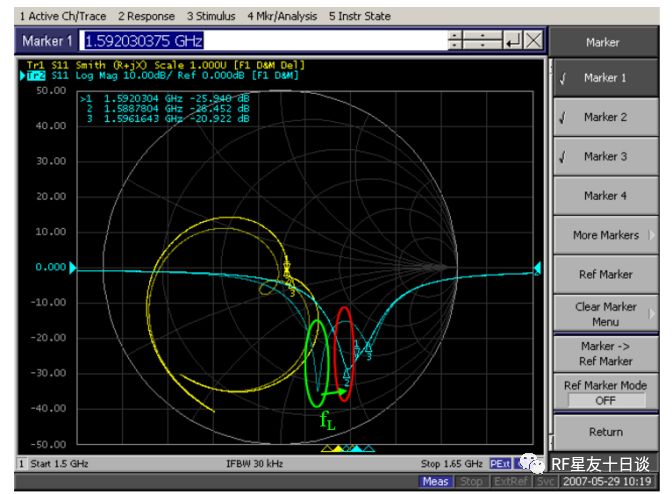
Task: Click the filled yellow marker triangle on axis
Action: (x=339, y=449)
